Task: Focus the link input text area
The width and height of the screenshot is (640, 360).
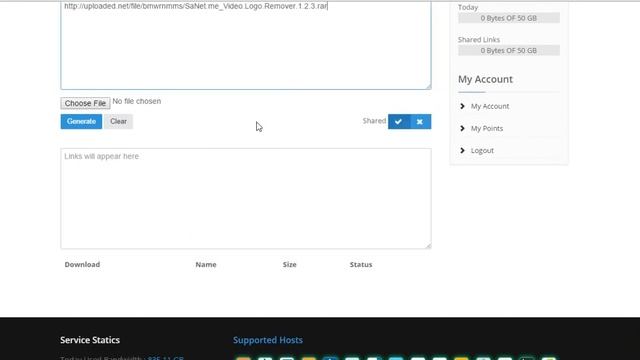Action: click(x=246, y=44)
